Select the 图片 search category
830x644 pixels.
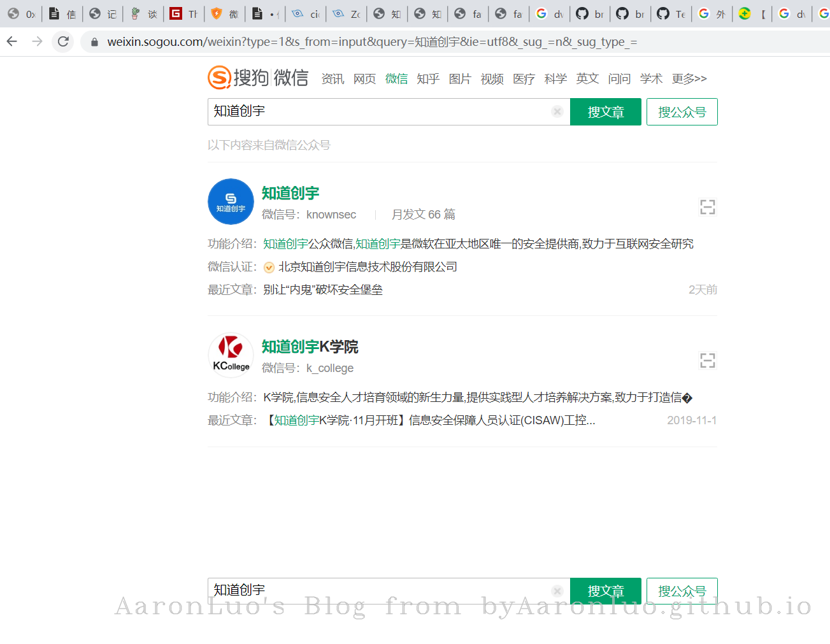(460, 78)
